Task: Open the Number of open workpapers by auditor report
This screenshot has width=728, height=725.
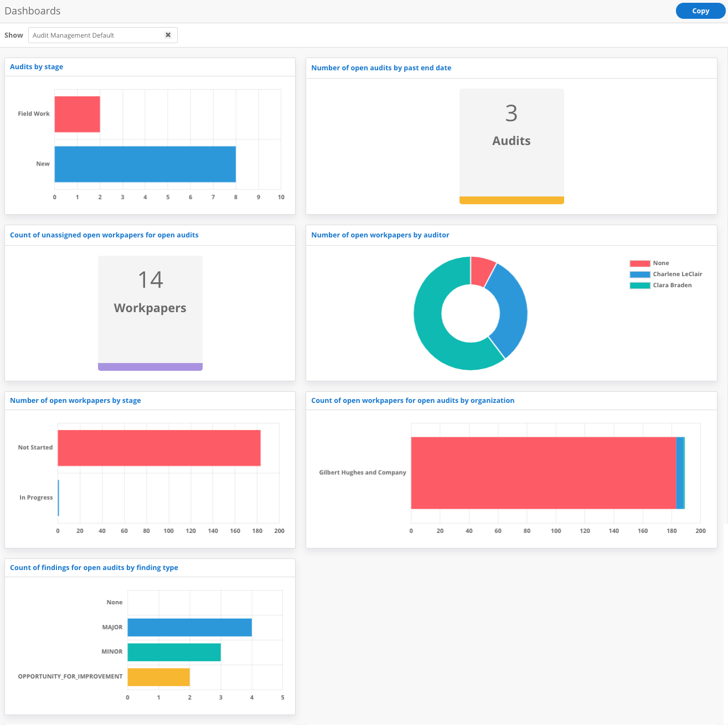Action: pos(380,235)
